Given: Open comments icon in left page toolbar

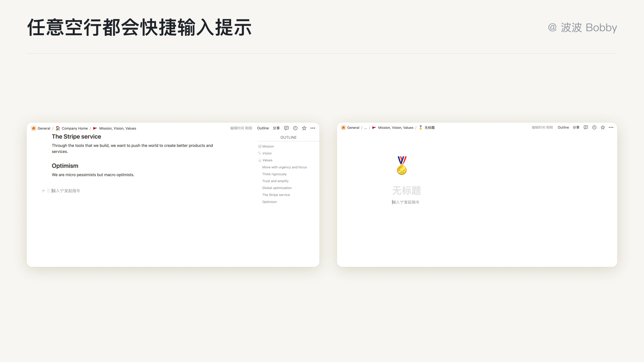Looking at the screenshot, I should [x=286, y=128].
